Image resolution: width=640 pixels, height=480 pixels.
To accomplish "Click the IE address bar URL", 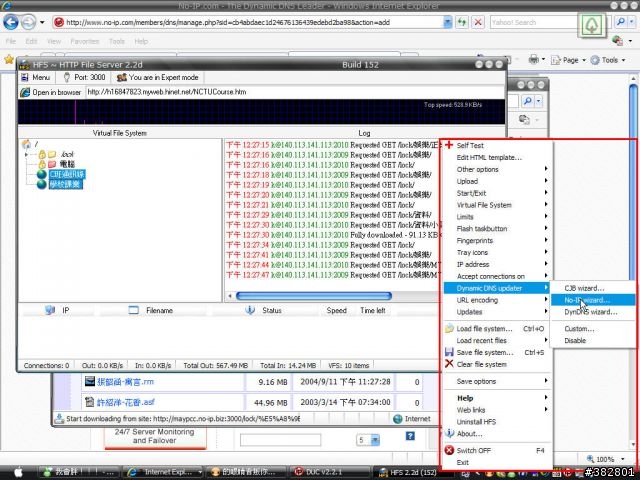I will [x=247, y=22].
